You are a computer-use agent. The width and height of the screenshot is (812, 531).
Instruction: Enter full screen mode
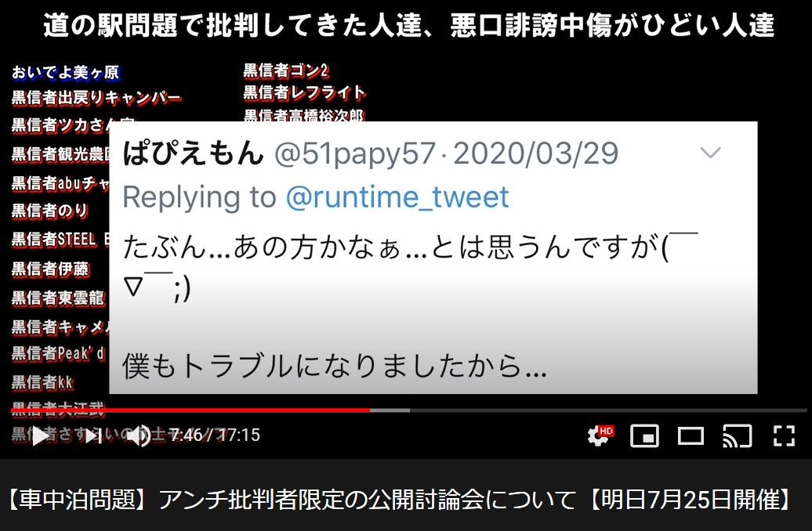point(784,435)
